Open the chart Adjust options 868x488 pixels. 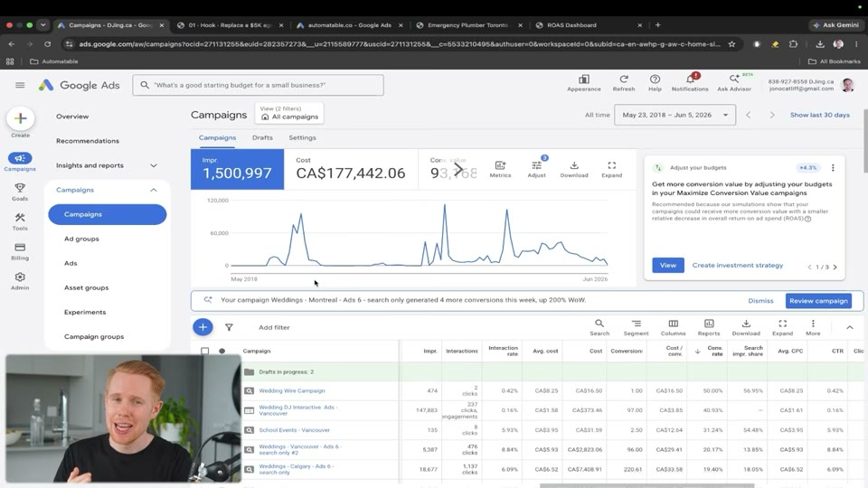(536, 169)
